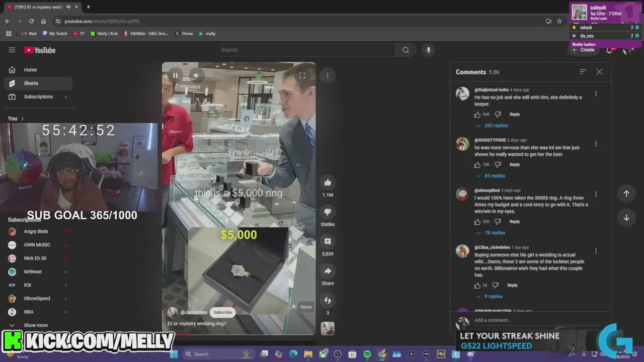The height and width of the screenshot is (362, 644).
Task: Open the @JamesSeo channel link
Action: (194, 312)
